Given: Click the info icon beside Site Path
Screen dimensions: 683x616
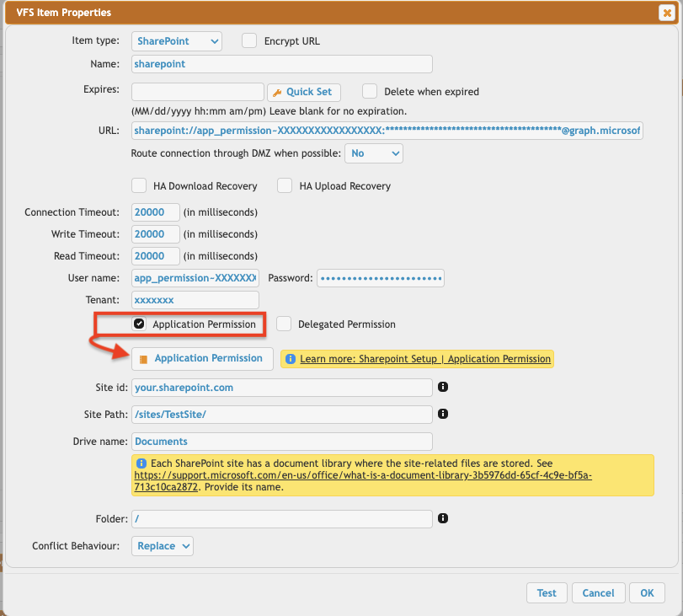Looking at the screenshot, I should (442, 414).
